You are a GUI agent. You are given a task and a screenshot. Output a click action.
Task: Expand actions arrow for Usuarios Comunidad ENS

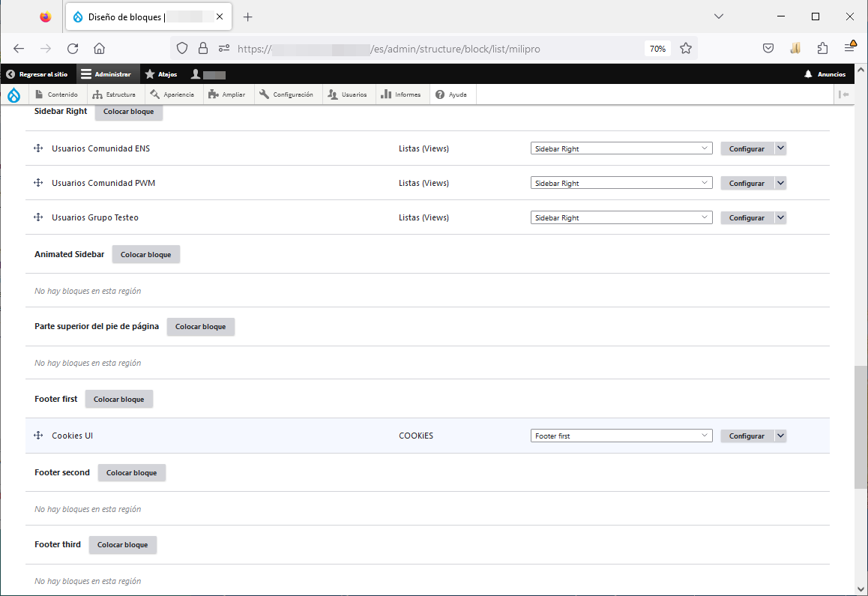[x=780, y=148]
